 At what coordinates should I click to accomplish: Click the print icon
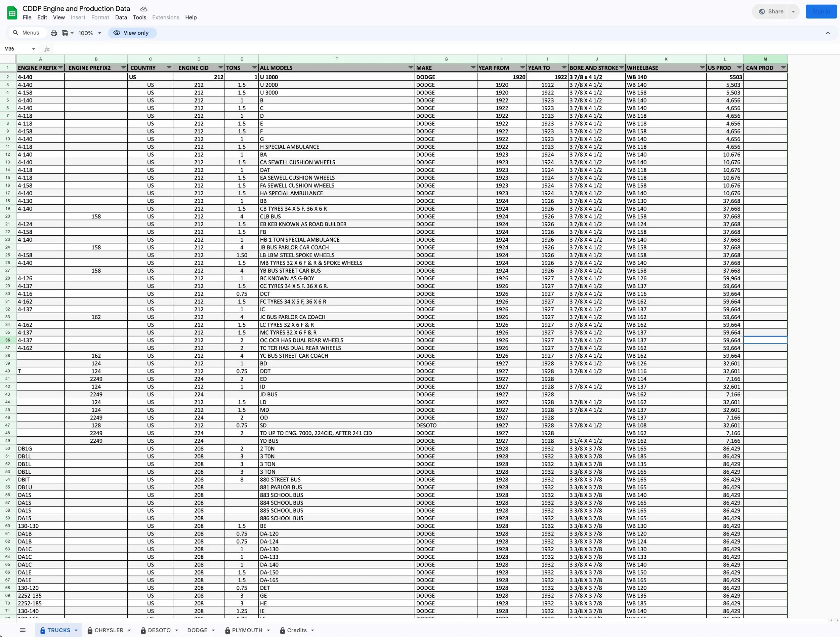54,33
